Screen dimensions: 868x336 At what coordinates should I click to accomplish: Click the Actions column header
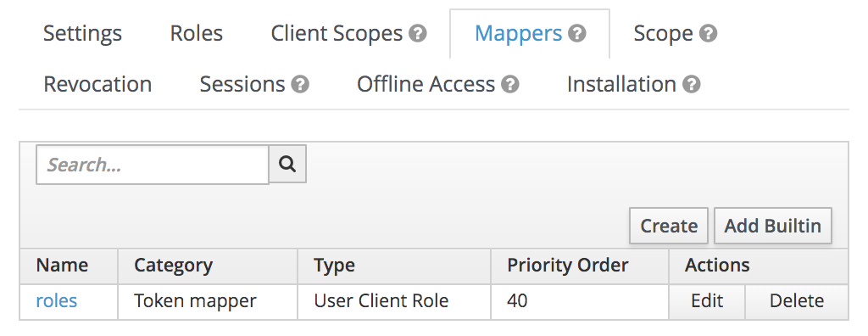pos(759,266)
